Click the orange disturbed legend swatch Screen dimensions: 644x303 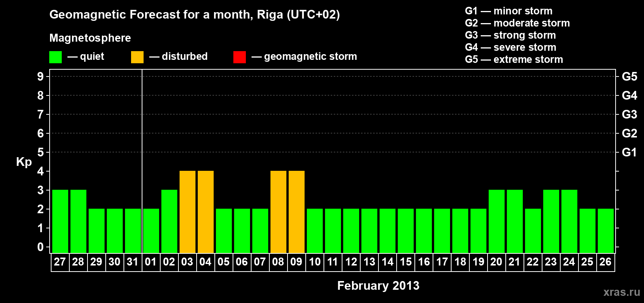137,57
